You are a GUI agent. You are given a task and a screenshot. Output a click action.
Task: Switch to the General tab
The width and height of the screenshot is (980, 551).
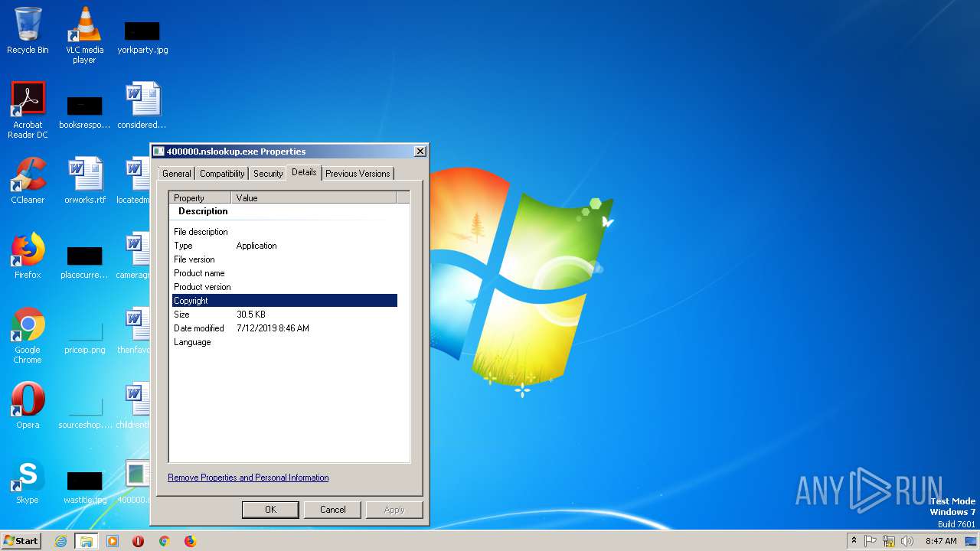pyautogui.click(x=177, y=174)
